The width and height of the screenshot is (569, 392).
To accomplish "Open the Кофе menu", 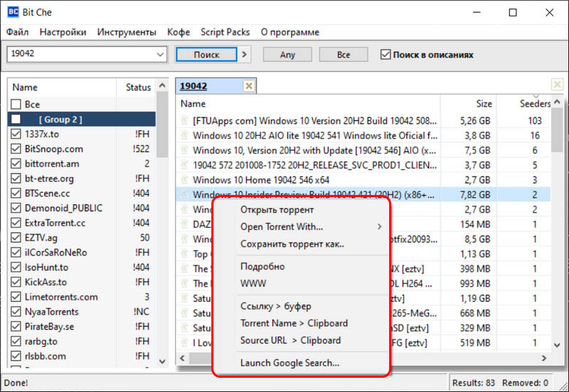I will [x=179, y=32].
